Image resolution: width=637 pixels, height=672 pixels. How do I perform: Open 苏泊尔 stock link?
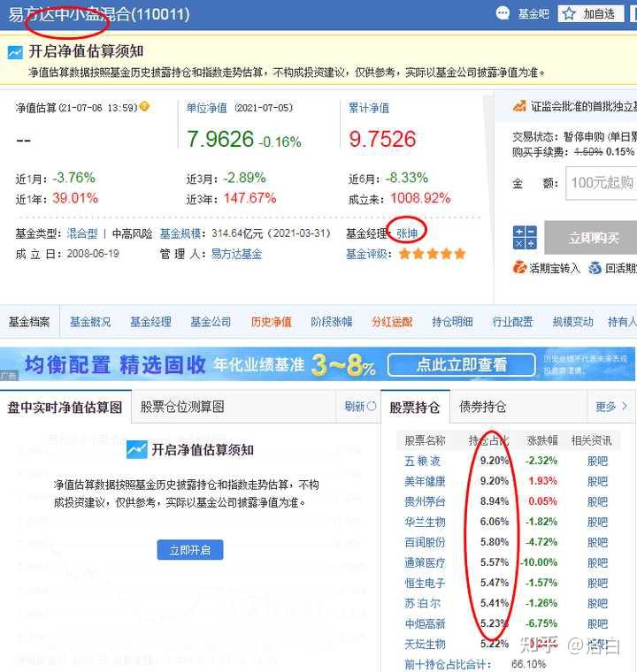(x=423, y=603)
